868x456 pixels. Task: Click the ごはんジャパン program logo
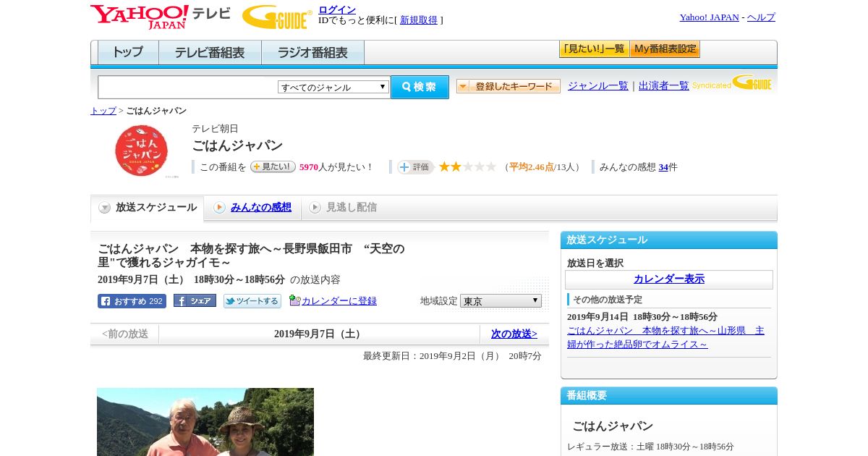(142, 151)
